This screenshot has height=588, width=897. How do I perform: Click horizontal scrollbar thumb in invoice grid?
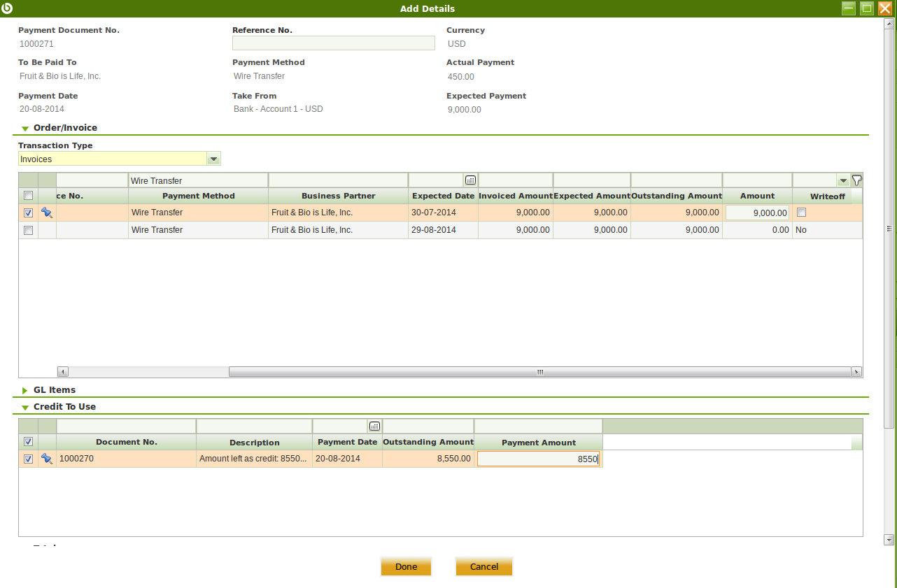coord(539,372)
